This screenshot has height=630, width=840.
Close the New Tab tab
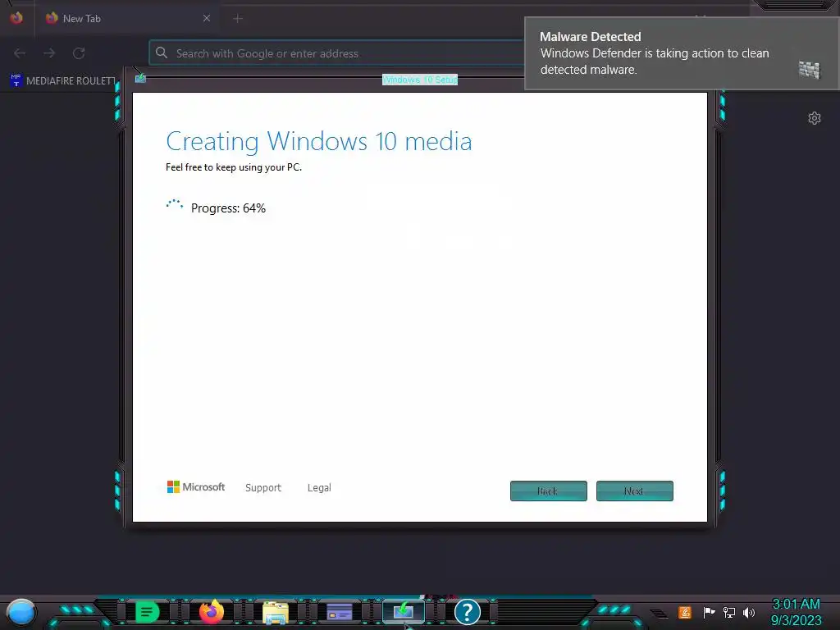point(207,18)
